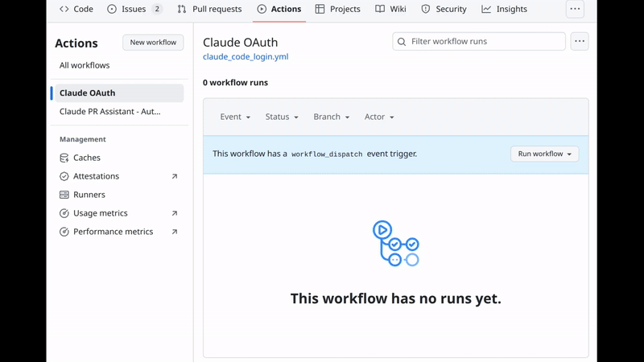The width and height of the screenshot is (644, 362).
Task: Click the Wiki book icon
Action: pyautogui.click(x=380, y=9)
